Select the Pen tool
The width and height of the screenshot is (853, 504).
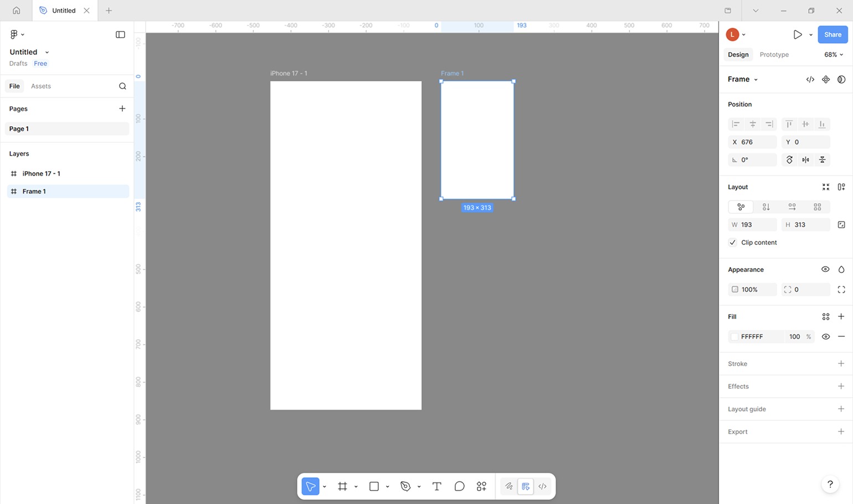point(405,486)
